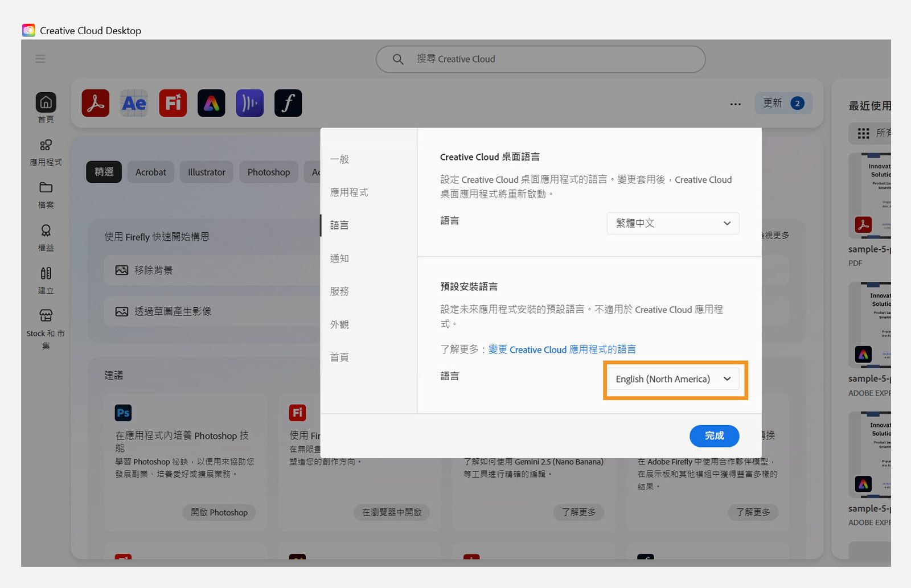This screenshot has height=588, width=911.
Task: Select the 外觀 settings tab
Action: (340, 324)
